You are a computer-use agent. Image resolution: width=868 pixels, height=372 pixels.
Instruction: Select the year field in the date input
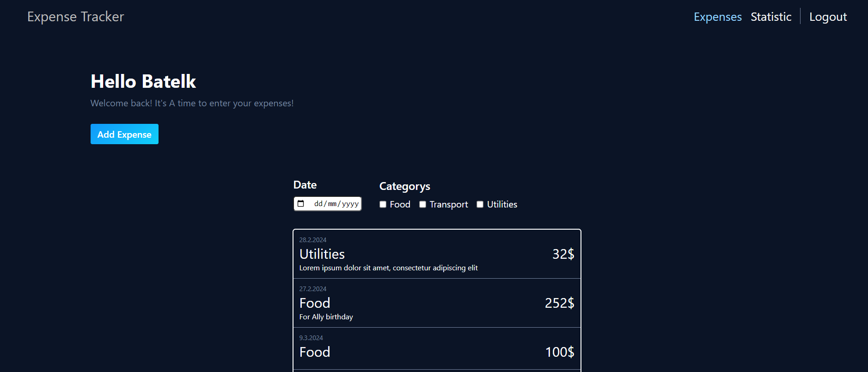coord(350,203)
